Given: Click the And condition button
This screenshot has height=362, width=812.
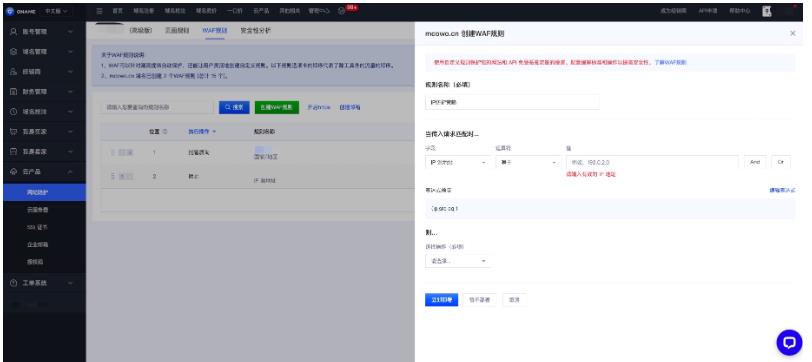Looking at the screenshot, I should [x=755, y=162].
